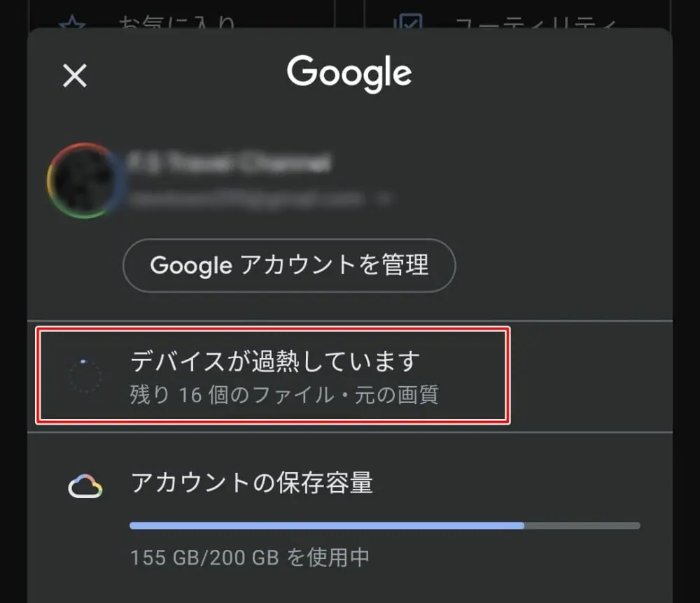Click the used portion of storage bar

click(x=326, y=525)
